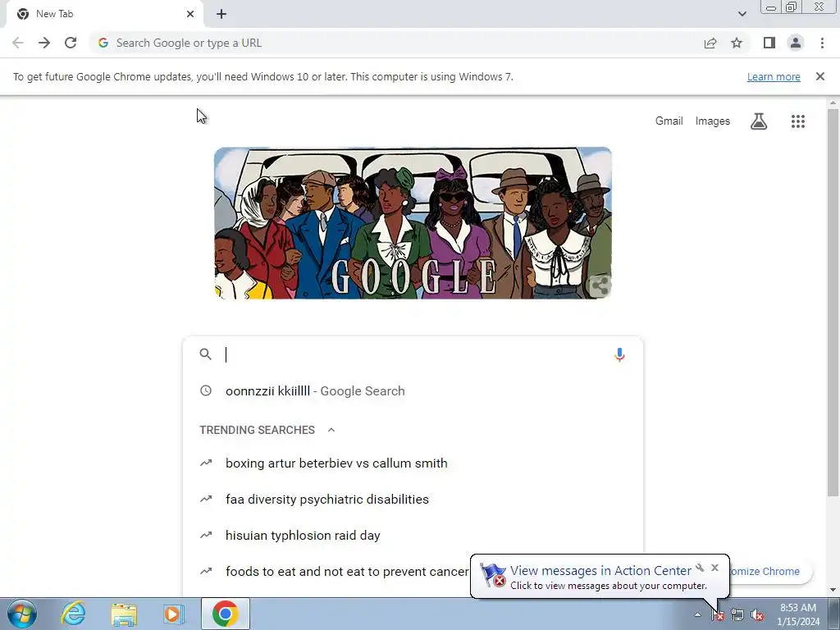This screenshot has width=840, height=630.
Task: Open Windows Media Player from the taskbar
Action: pos(174,614)
